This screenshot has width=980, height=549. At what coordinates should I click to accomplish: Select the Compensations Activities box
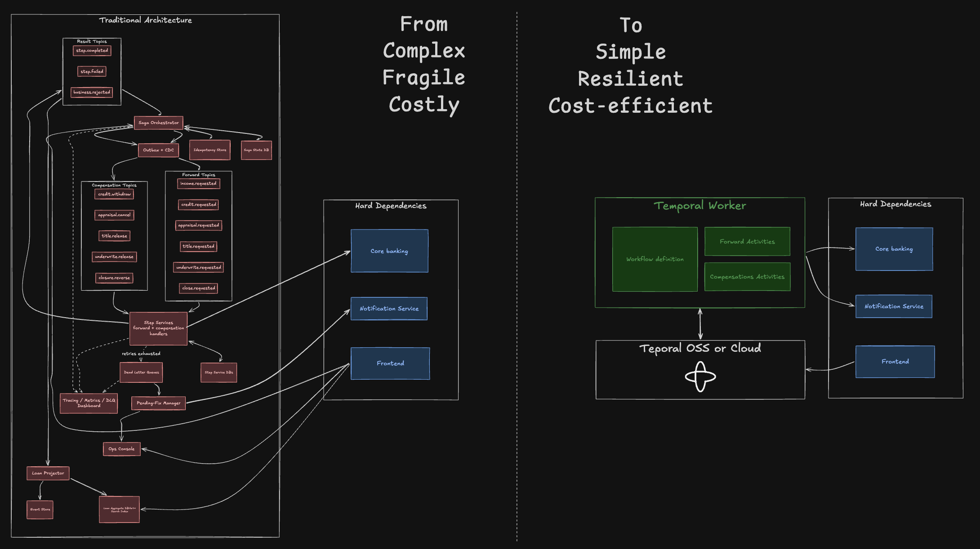pos(747,277)
